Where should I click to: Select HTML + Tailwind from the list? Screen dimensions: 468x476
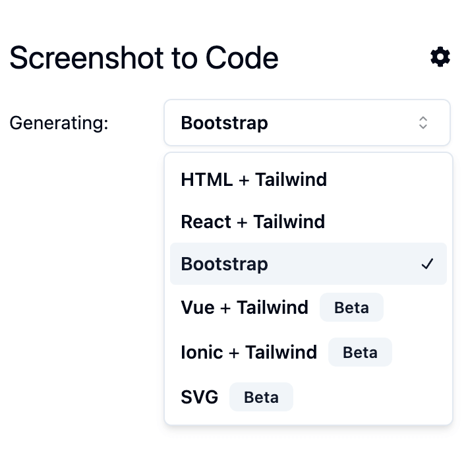pos(254,179)
